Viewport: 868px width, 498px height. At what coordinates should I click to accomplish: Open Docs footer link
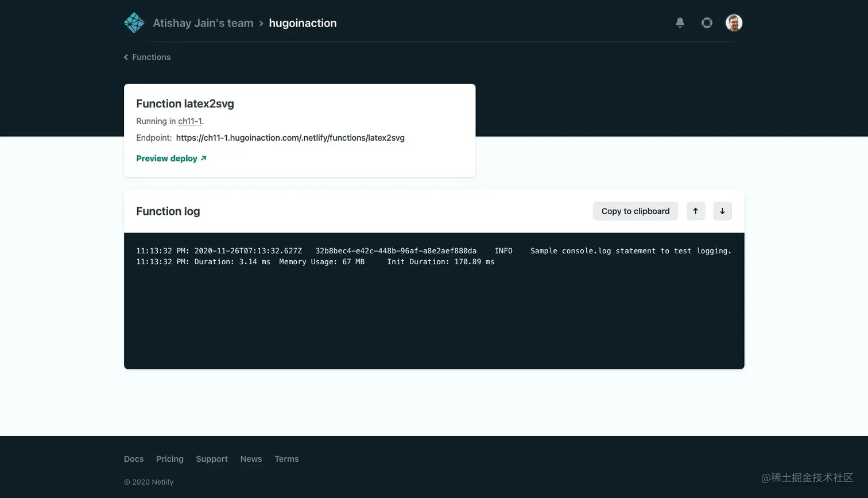coord(134,459)
